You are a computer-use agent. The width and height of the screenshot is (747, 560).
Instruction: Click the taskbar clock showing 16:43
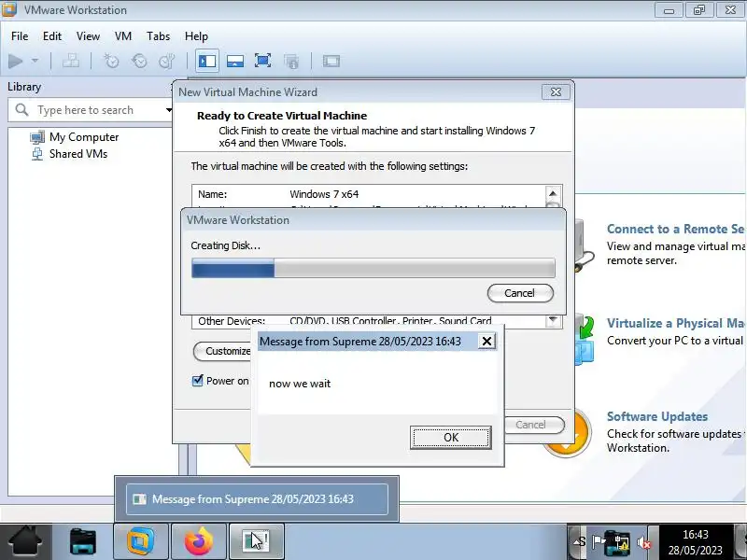[x=695, y=542]
